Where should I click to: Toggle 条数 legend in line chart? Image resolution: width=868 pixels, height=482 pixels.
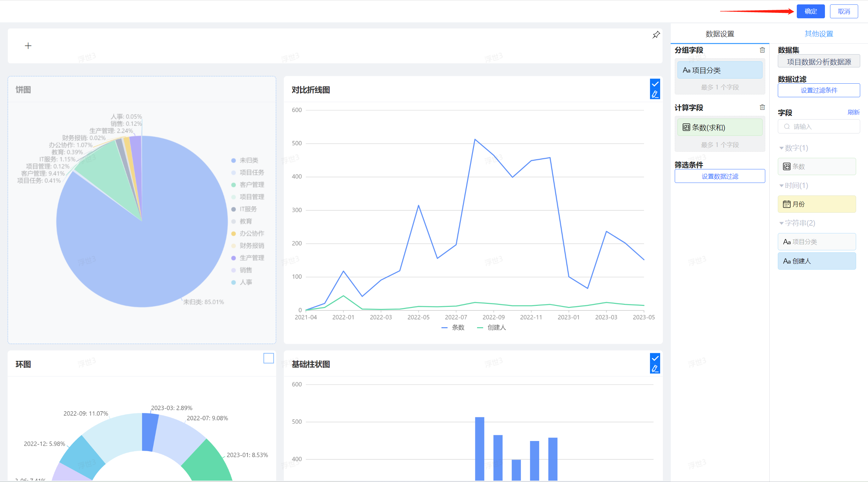pos(453,328)
